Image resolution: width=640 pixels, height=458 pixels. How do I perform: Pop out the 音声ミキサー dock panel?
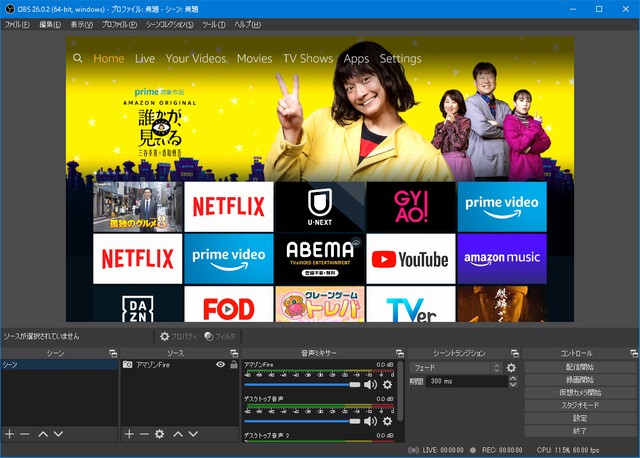(400, 353)
